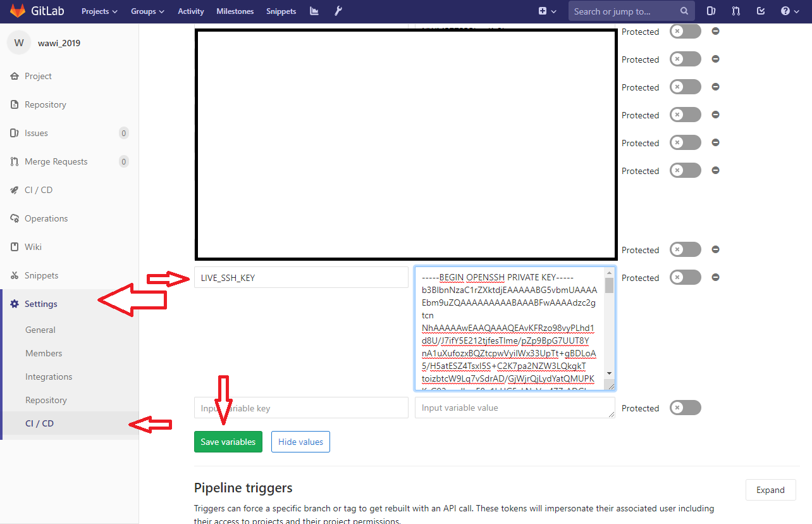Viewport: 812px width, 524px height.
Task: Open the statistics chart icon in top bar
Action: pyautogui.click(x=314, y=11)
